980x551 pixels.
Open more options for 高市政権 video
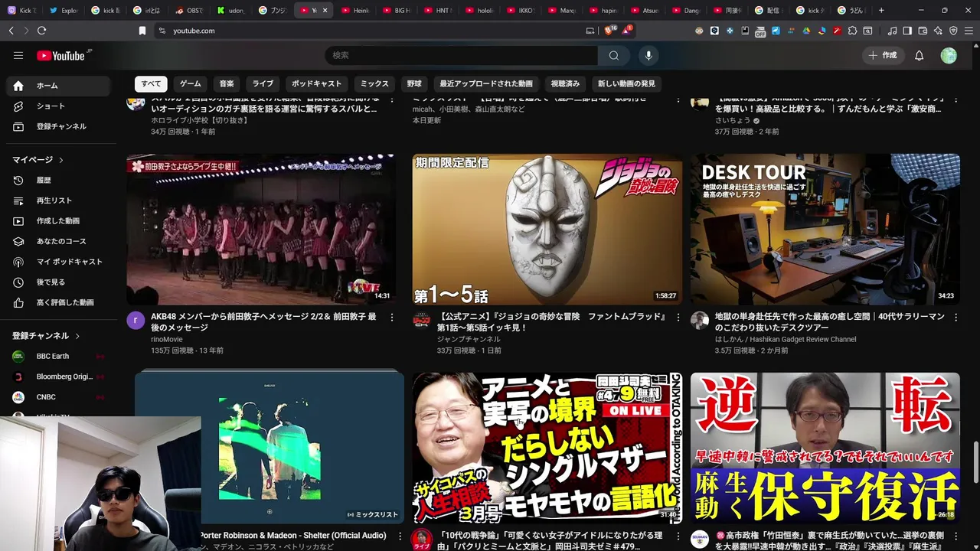pos(956,535)
